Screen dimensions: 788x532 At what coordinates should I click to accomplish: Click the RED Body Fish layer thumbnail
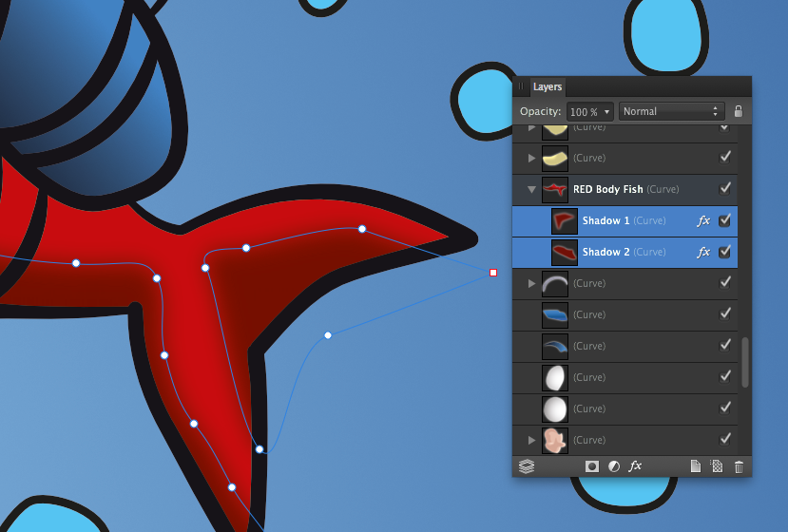point(555,189)
